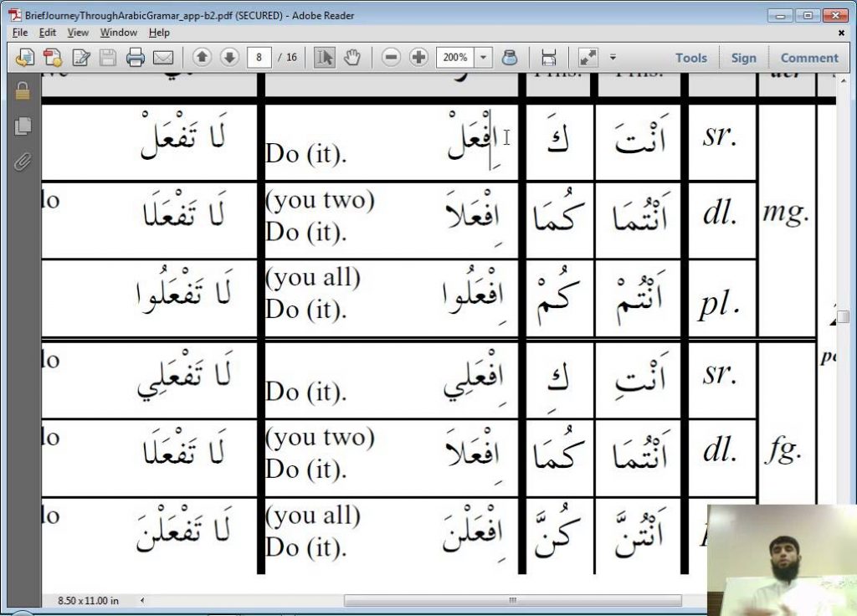Select the Hand tool for panning
Viewport: 857px width, 616px height.
(x=354, y=57)
